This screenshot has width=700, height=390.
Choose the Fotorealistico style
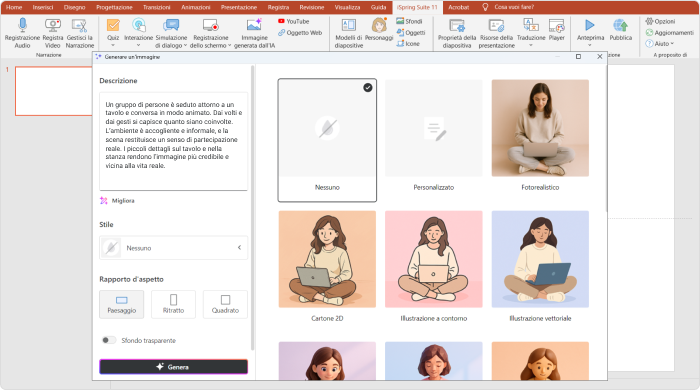[x=540, y=136]
